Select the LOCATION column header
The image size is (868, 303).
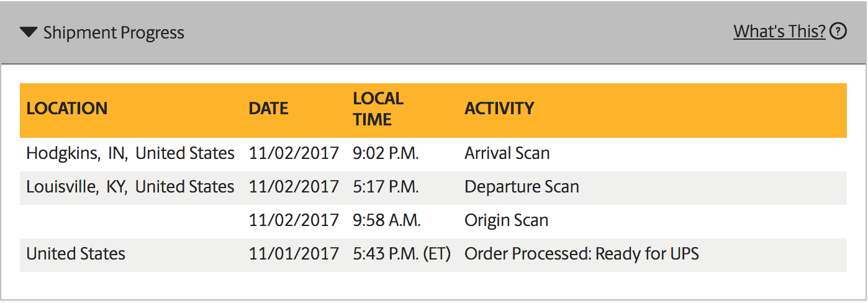(x=67, y=108)
